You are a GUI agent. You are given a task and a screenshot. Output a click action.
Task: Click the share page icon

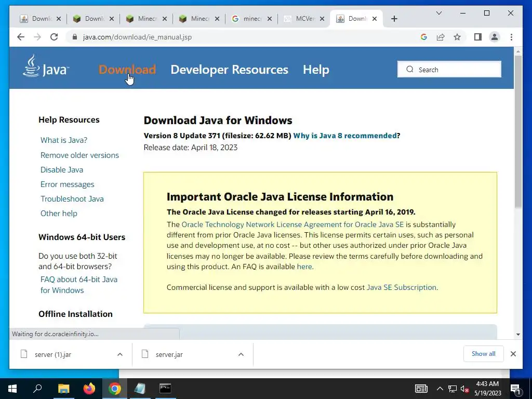click(x=441, y=37)
